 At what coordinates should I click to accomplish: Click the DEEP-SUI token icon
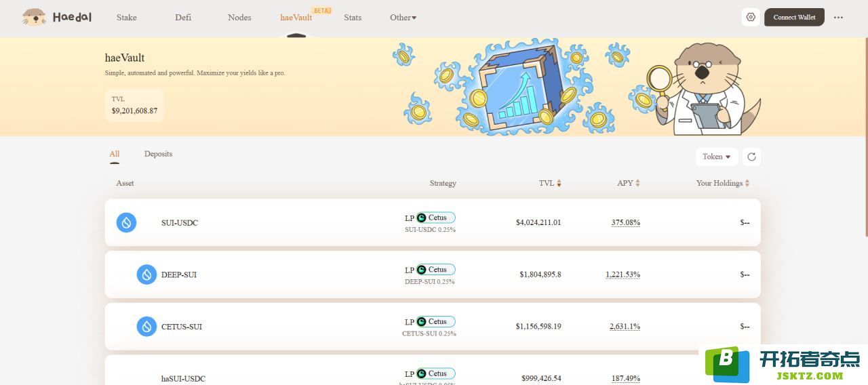[x=146, y=275]
